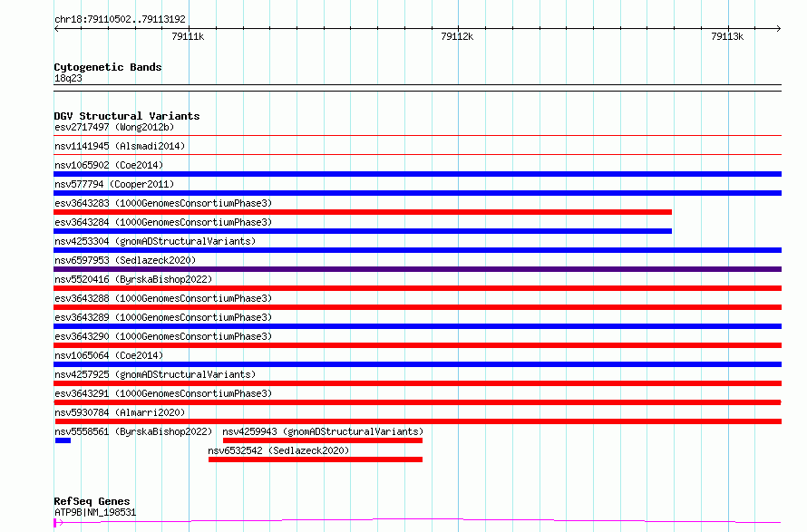This screenshot has height=532, width=807.
Task: Select the esv3643291 1000GenomesConsortiumPhase3 label
Action: tap(163, 393)
